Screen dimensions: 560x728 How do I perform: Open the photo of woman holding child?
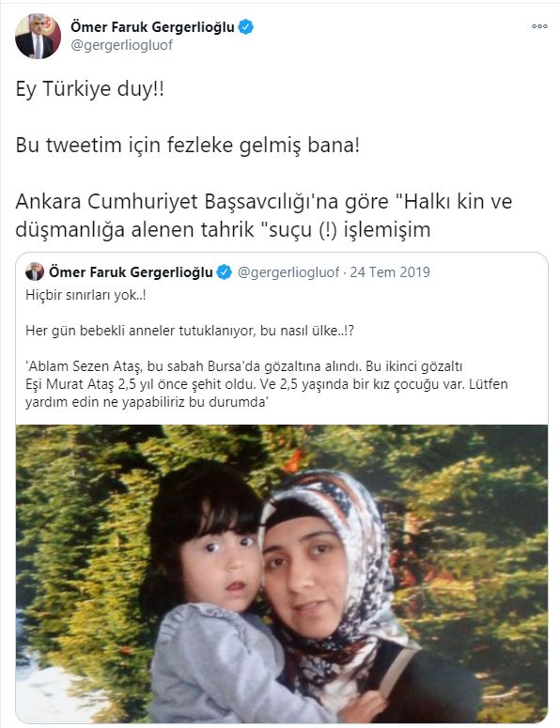[282, 573]
